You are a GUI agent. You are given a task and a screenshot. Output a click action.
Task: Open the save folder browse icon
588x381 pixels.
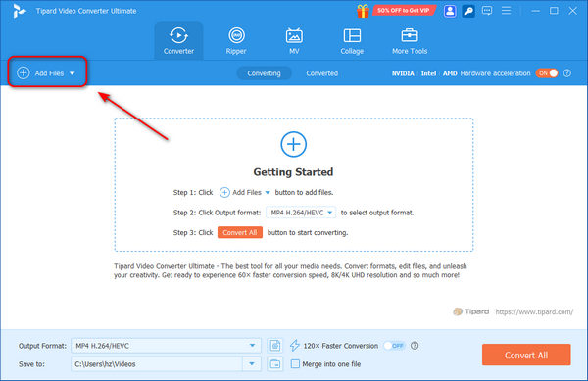pos(275,363)
